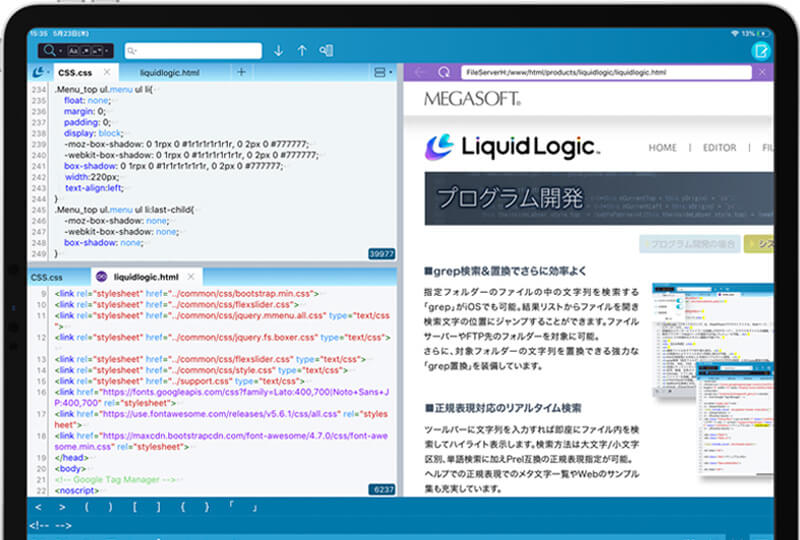Go back in the browser preview

[419, 73]
